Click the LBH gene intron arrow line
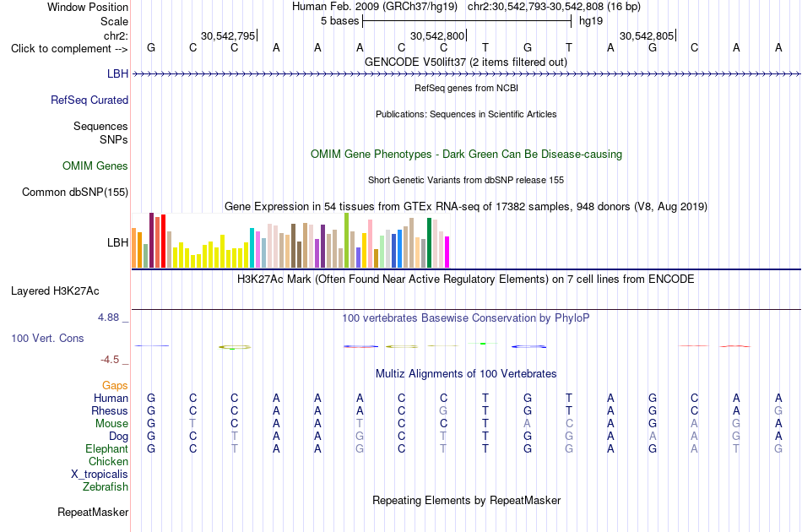 click(467, 74)
